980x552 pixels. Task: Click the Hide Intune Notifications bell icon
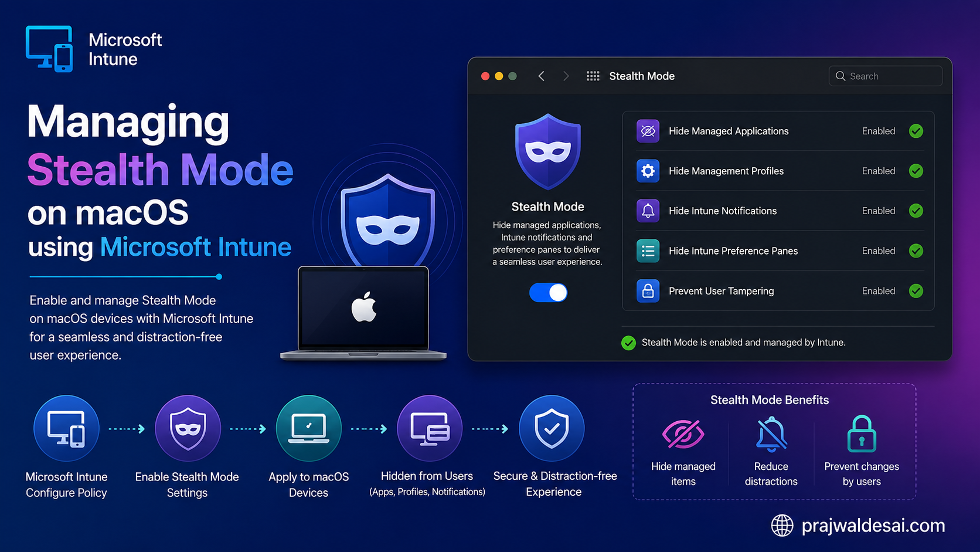648,211
